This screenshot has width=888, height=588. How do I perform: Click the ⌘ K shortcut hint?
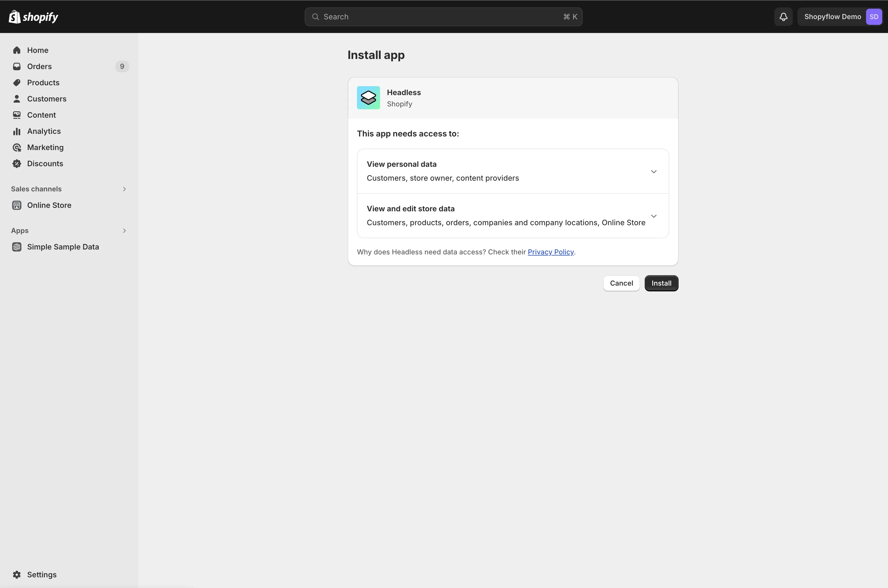coord(570,17)
